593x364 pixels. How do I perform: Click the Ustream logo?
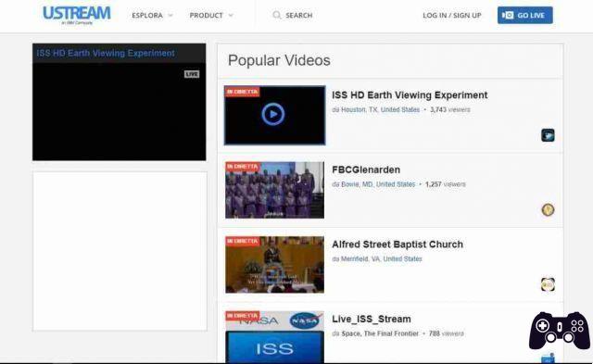[x=77, y=15]
